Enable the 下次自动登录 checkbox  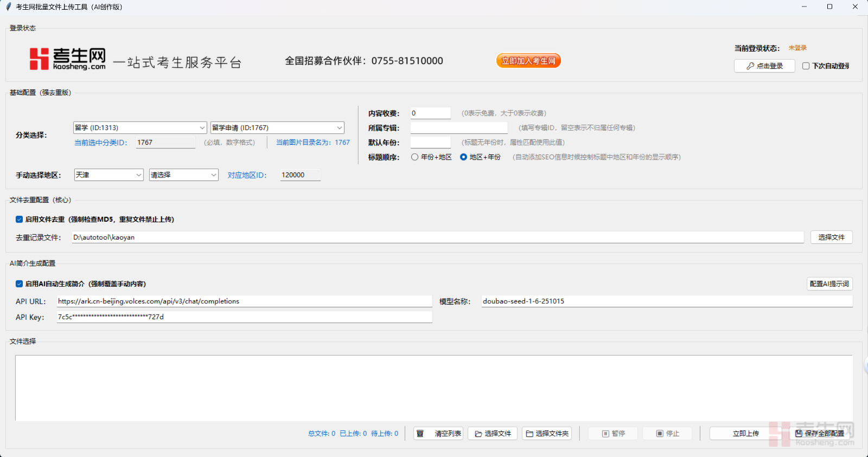(806, 66)
